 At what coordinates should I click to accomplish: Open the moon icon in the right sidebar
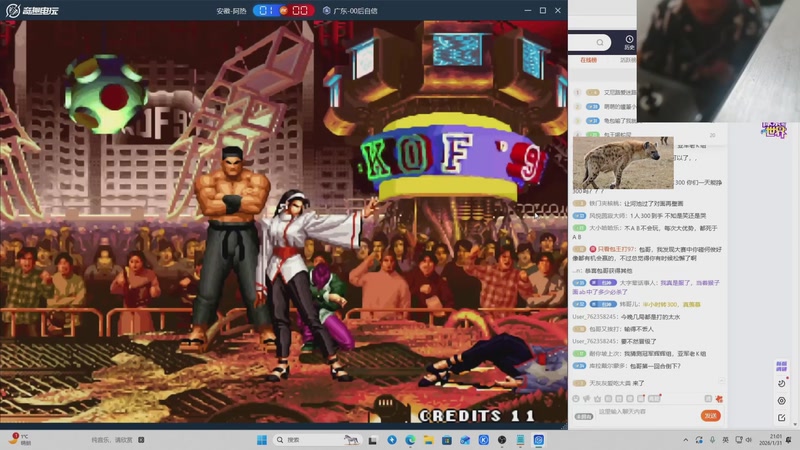point(781,383)
